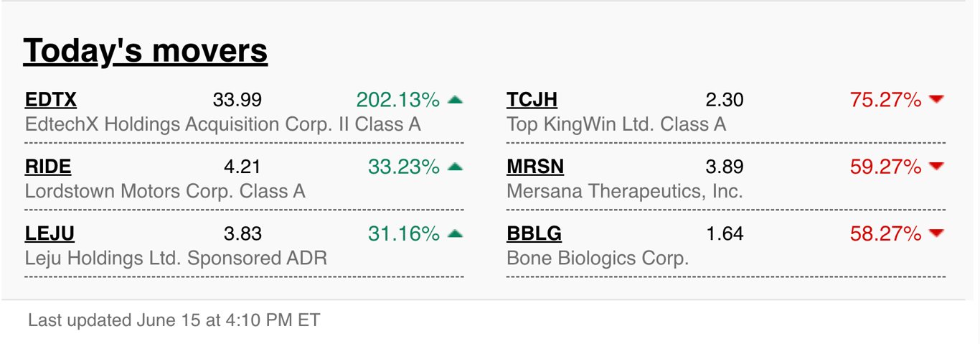Open the TCJH ticker link

[x=532, y=100]
